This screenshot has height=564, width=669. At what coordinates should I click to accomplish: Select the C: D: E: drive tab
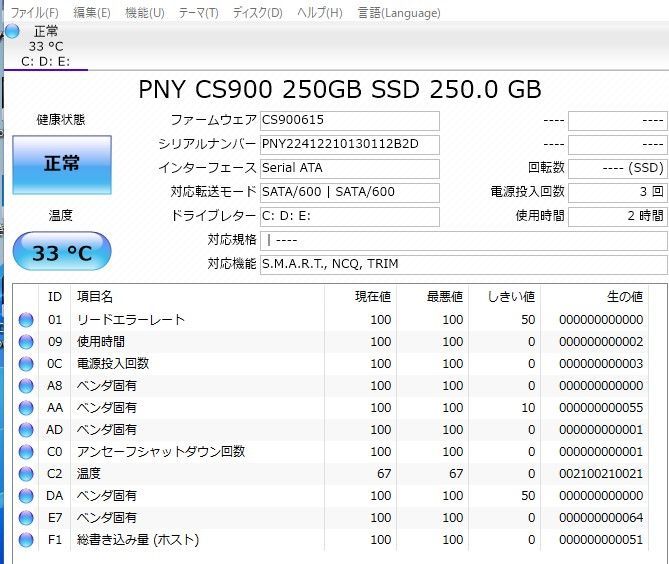pyautogui.click(x=45, y=46)
